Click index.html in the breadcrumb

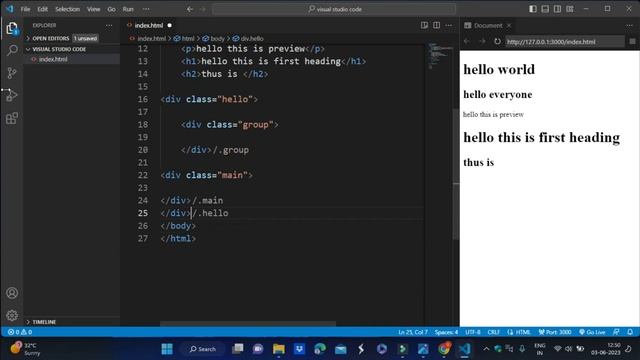click(x=151, y=38)
